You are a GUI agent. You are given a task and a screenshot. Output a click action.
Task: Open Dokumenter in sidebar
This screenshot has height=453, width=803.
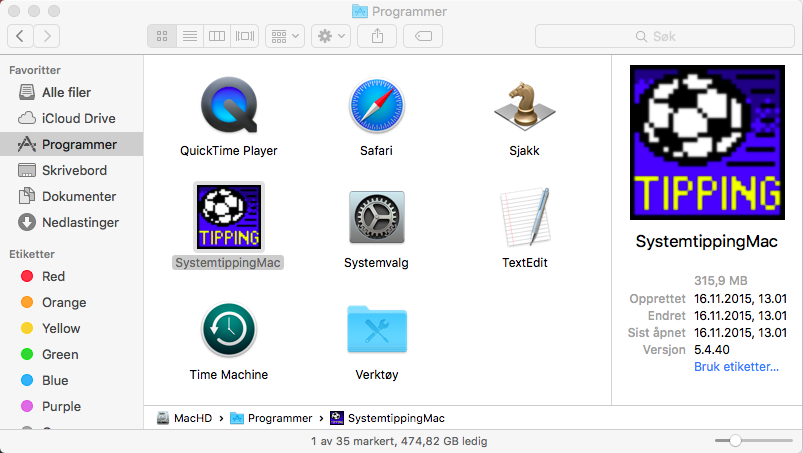pos(72,197)
